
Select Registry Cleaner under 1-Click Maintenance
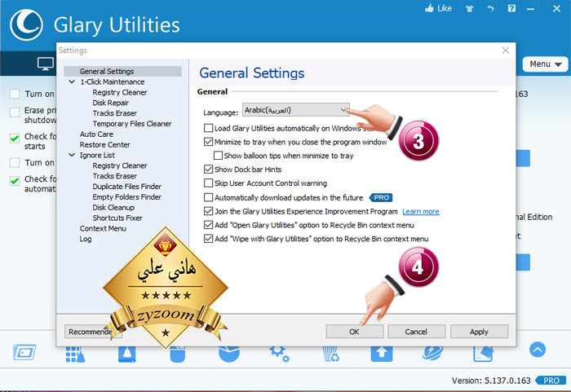pyautogui.click(x=120, y=92)
